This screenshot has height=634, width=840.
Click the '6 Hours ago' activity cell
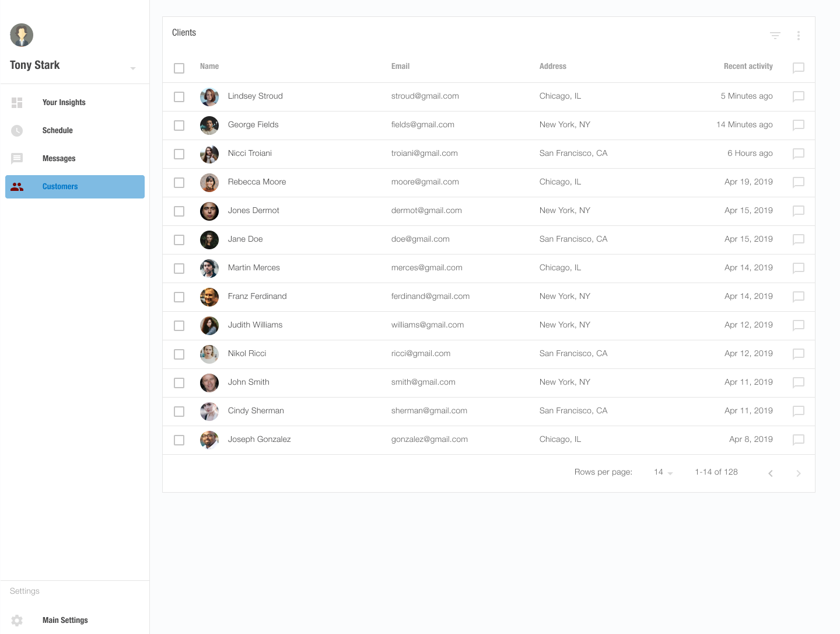750,154
